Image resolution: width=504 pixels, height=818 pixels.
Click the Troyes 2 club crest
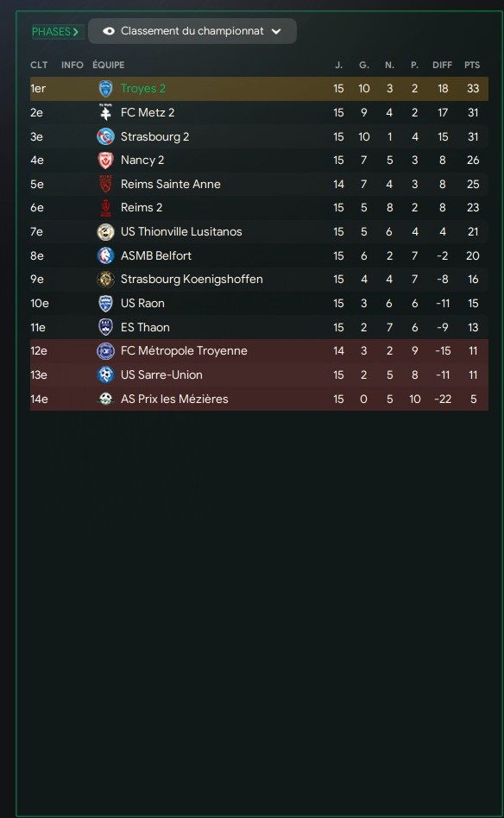pyautogui.click(x=105, y=89)
